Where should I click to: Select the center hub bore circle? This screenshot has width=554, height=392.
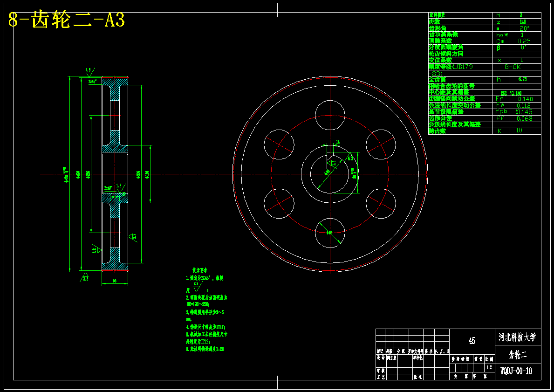(330, 174)
